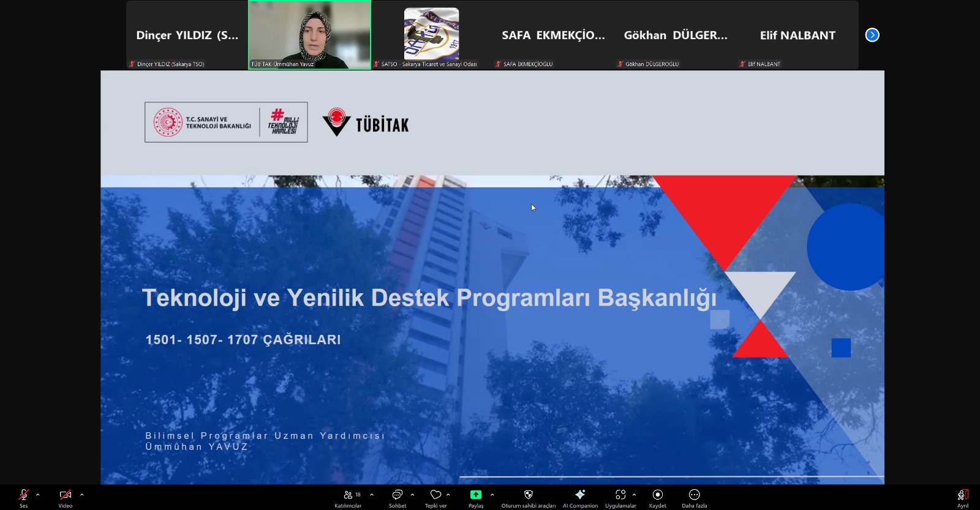The image size is (980, 510).
Task: Open the Katılımcılar participants panel
Action: click(x=349, y=495)
